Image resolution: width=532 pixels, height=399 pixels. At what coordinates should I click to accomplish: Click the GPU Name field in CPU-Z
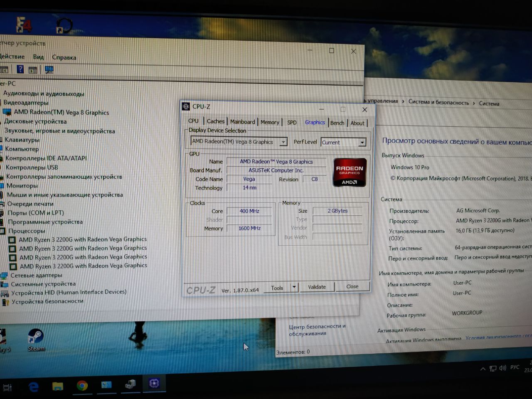pos(276,162)
